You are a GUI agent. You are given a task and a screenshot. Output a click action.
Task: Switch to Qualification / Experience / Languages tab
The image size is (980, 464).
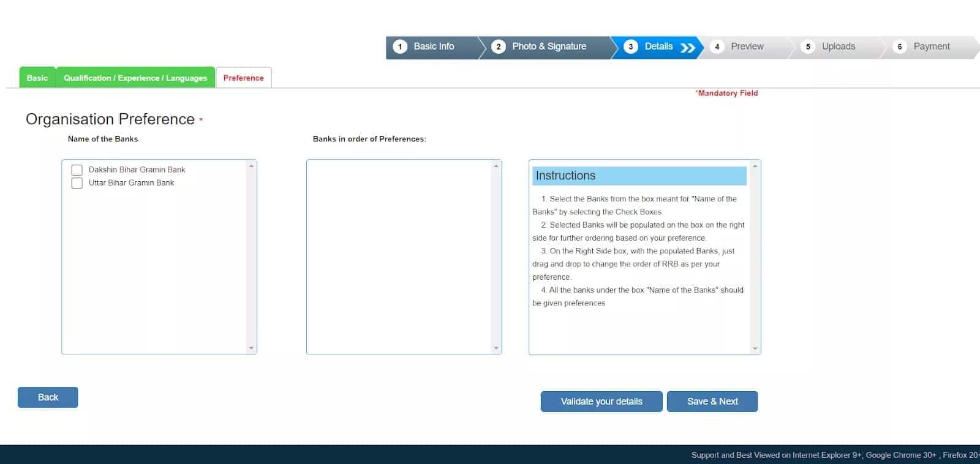click(135, 78)
